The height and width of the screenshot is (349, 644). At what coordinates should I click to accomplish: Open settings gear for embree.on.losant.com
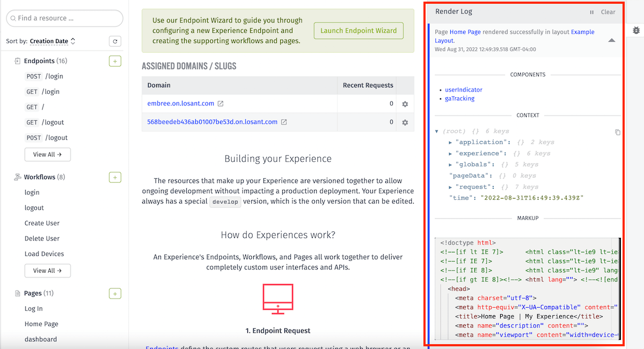(x=405, y=104)
